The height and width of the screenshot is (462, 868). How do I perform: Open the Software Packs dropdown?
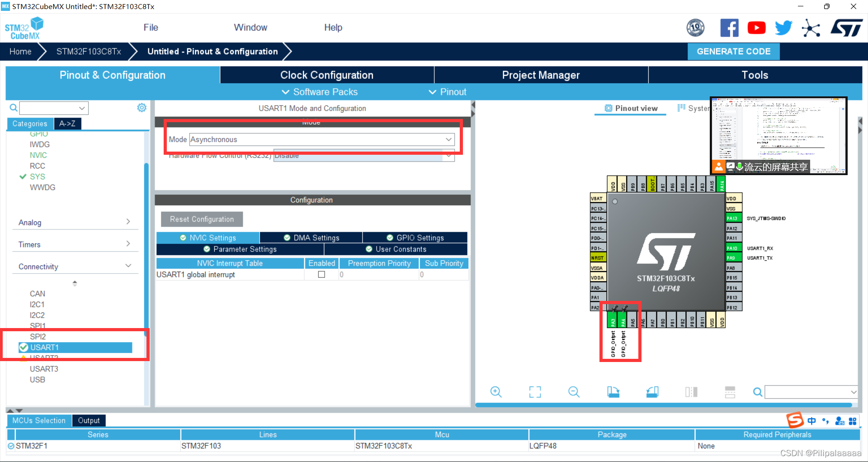tap(320, 92)
